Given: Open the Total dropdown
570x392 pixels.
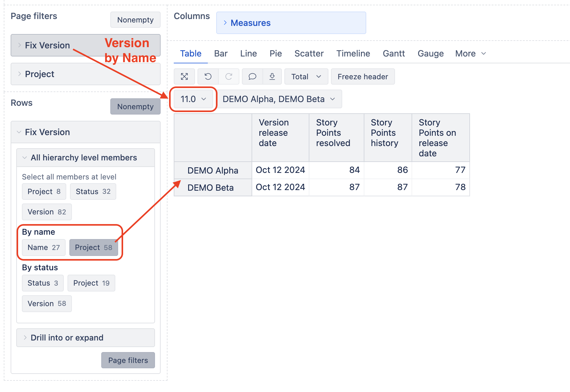Looking at the screenshot, I should point(306,76).
